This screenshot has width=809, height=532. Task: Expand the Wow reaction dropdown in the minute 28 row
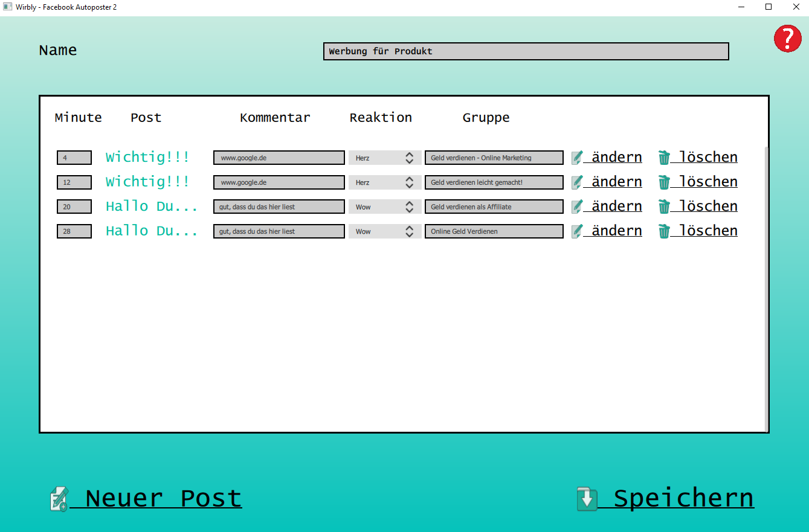384,231
